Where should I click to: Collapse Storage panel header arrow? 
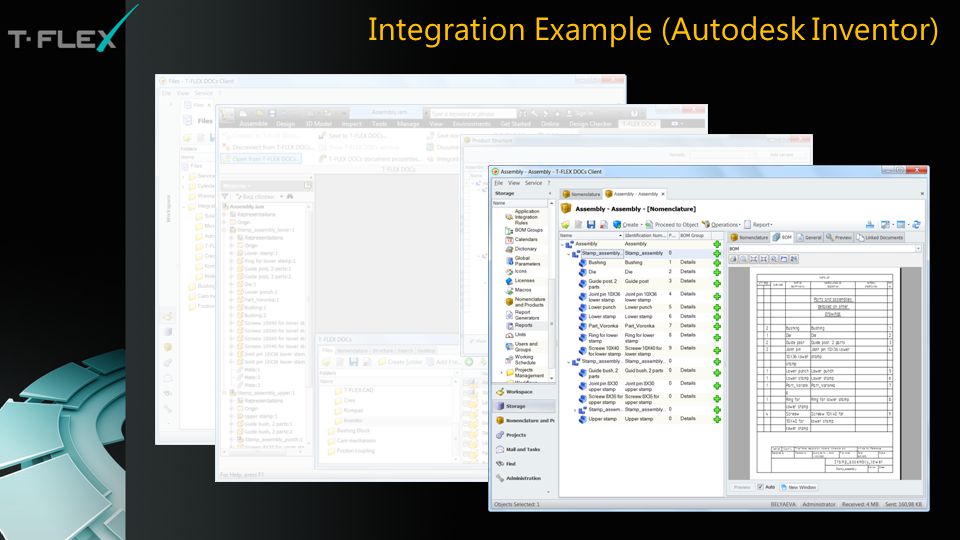click(x=550, y=193)
